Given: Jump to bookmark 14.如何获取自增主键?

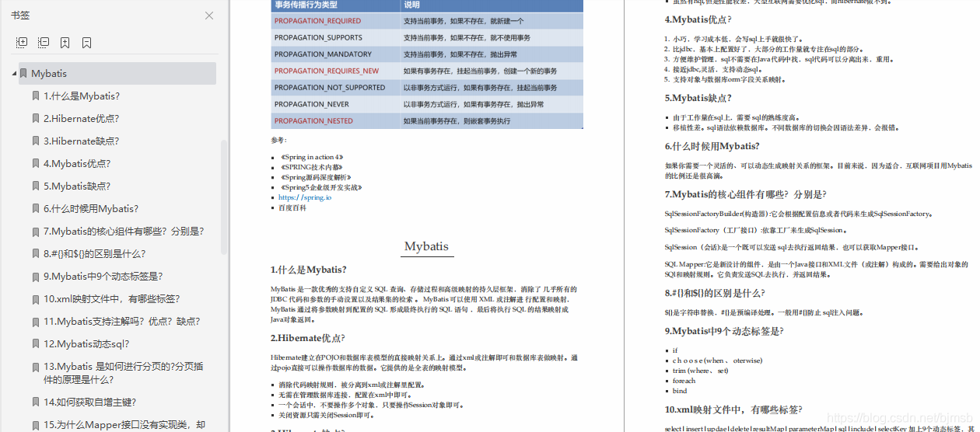Looking at the screenshot, I should point(89,402).
